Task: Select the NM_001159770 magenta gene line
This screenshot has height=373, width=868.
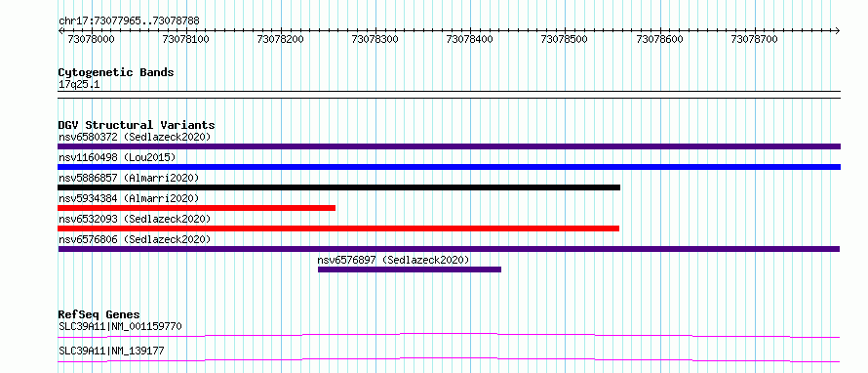Action: [x=449, y=335]
